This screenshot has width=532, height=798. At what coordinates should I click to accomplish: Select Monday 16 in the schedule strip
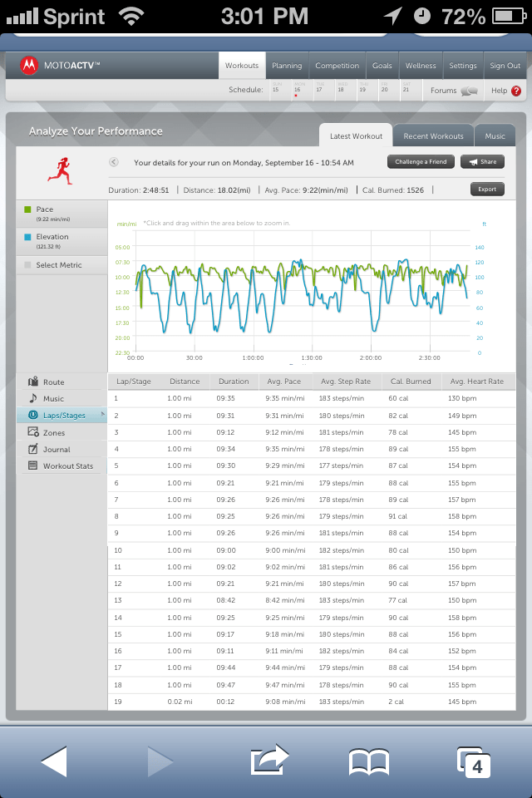coord(296,90)
